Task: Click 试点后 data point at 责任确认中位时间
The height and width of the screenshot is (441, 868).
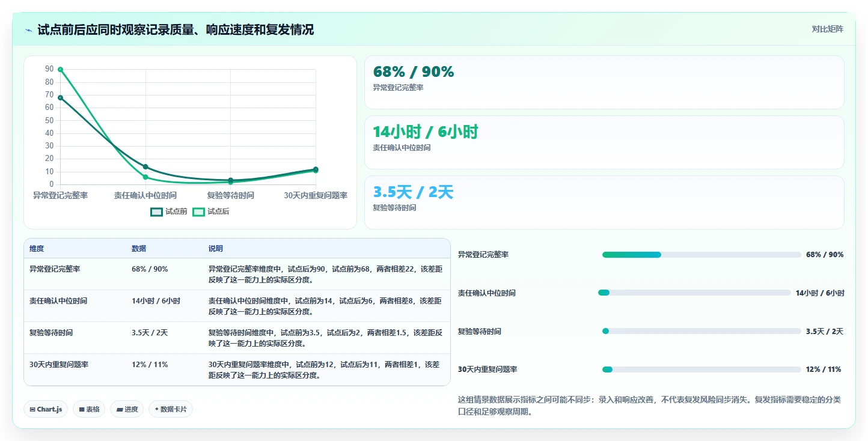Action: tap(145, 177)
